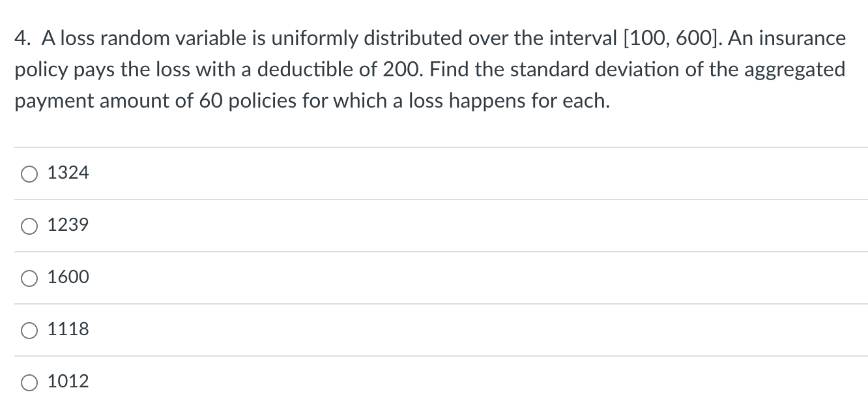
Task: Click the question 4 problem text
Action: click(430, 68)
